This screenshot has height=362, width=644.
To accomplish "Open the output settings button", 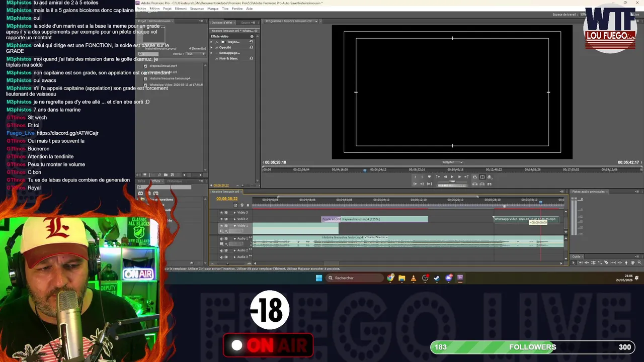I will [490, 177].
